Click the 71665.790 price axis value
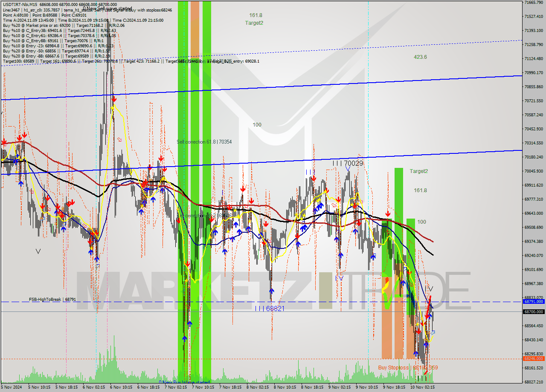 (534, 3)
